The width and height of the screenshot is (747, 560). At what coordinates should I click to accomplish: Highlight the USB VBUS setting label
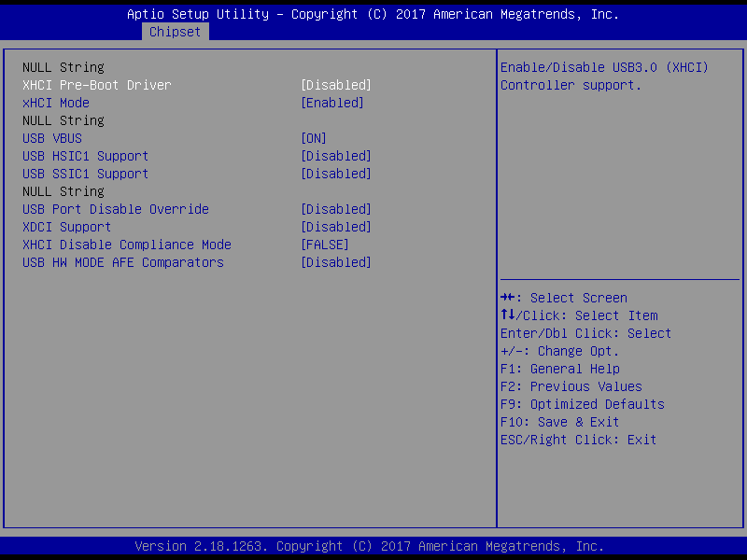tap(52, 138)
